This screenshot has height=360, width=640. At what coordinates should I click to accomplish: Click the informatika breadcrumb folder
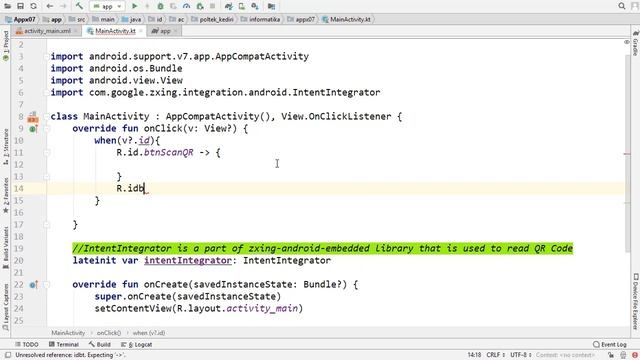tap(260, 19)
